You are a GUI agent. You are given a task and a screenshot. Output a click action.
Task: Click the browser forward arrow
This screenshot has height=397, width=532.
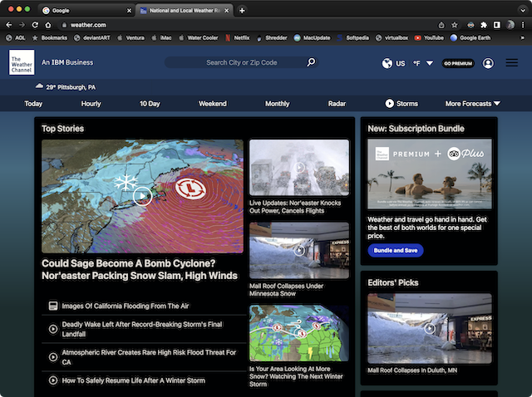22,25
